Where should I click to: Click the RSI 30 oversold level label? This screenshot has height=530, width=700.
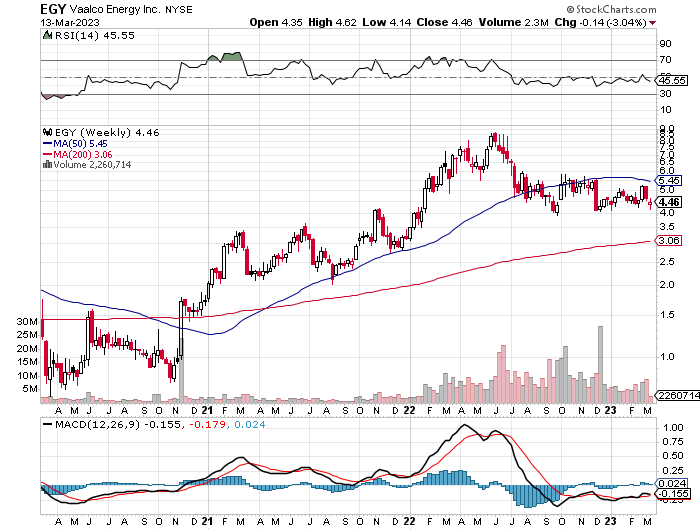pos(666,93)
